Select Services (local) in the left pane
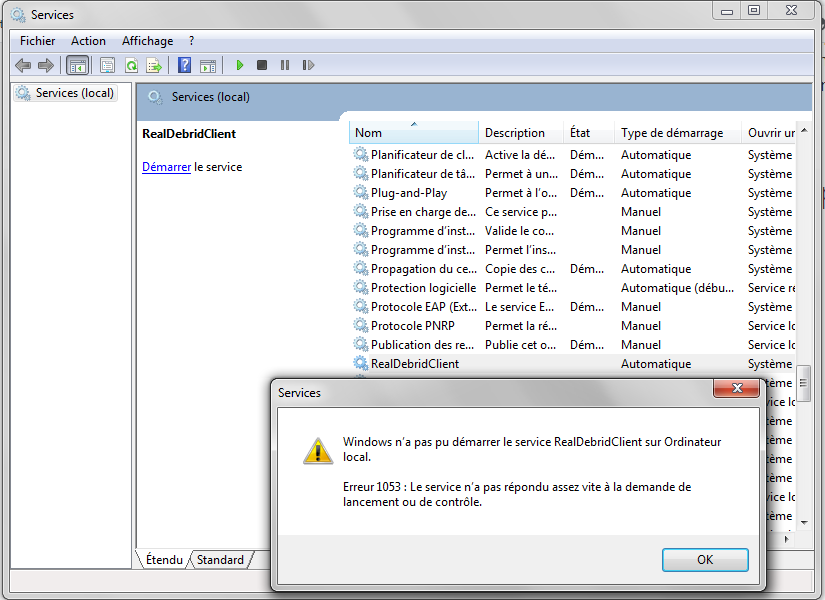Screen dimensions: 825x600 tap(65, 92)
